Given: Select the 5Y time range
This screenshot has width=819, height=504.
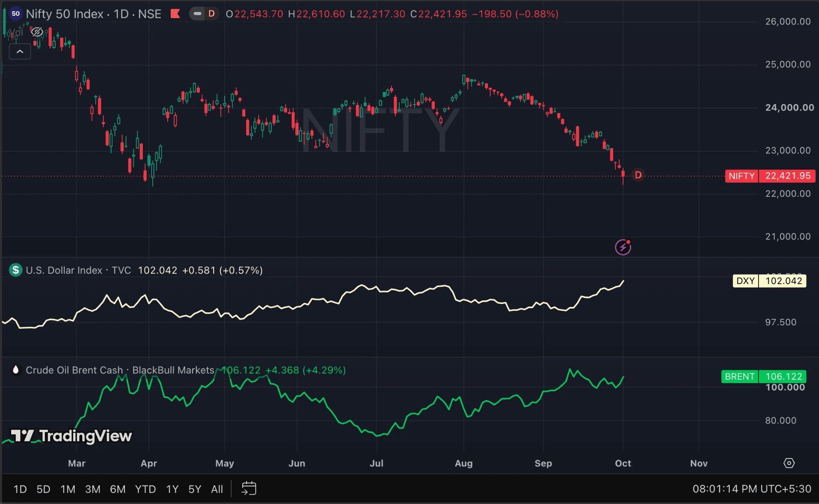Looking at the screenshot, I should click(195, 489).
